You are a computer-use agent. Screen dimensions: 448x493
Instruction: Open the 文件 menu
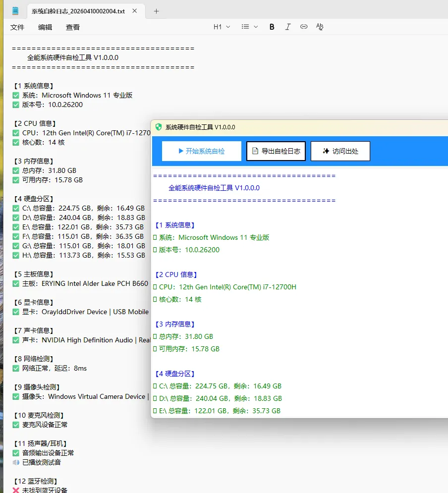(17, 27)
